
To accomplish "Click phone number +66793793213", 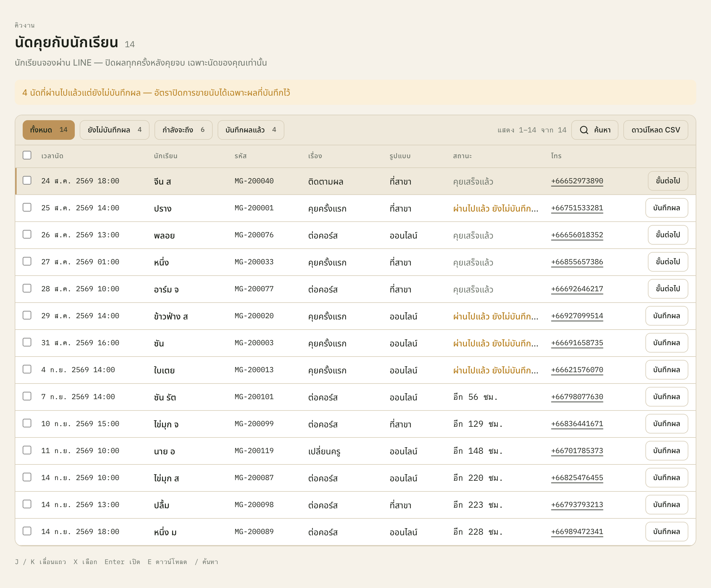I will coord(577,505).
